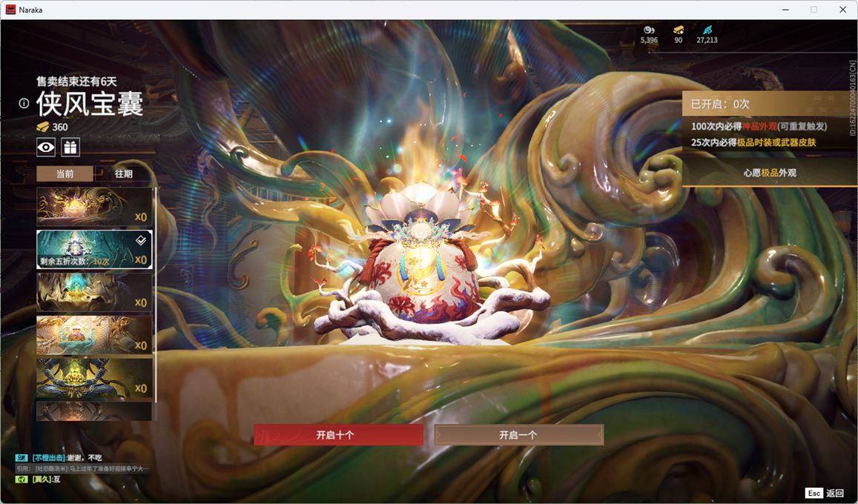Click the 360 price value

pos(60,127)
